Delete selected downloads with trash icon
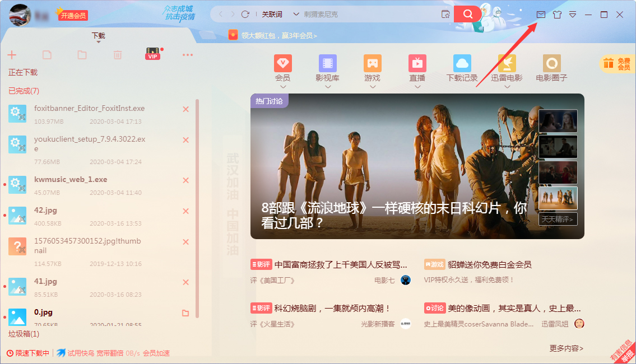The height and width of the screenshot is (364, 636). coord(117,54)
